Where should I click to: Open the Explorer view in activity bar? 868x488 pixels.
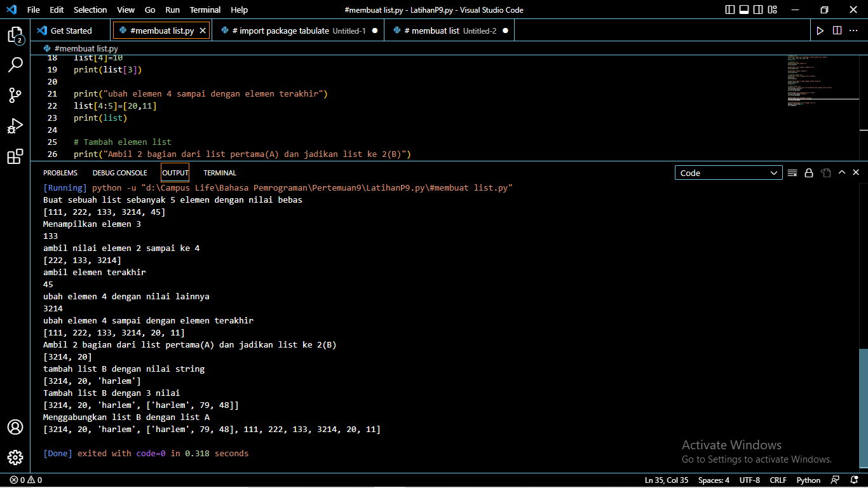[x=15, y=35]
